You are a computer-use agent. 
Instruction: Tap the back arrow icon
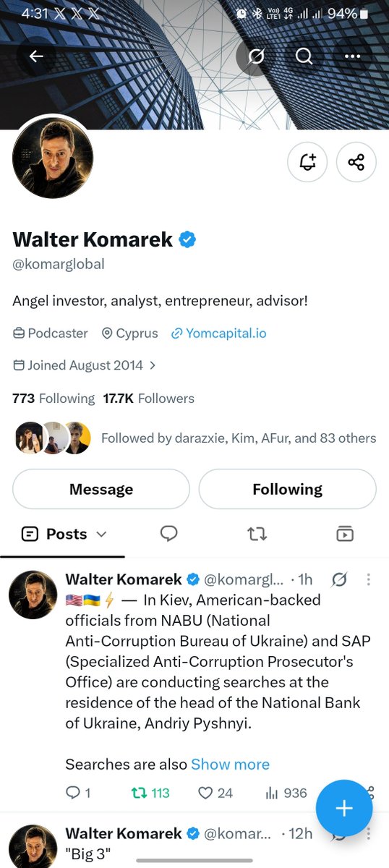click(x=36, y=56)
